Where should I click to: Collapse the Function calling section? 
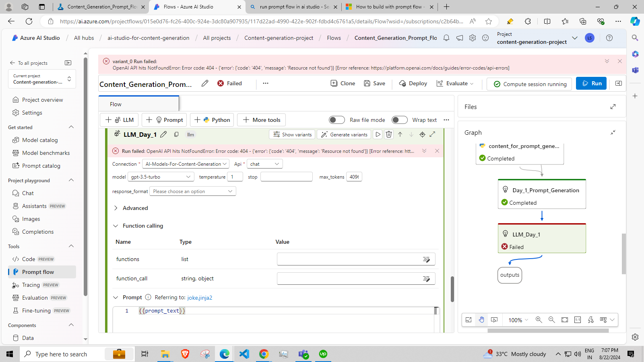click(116, 226)
